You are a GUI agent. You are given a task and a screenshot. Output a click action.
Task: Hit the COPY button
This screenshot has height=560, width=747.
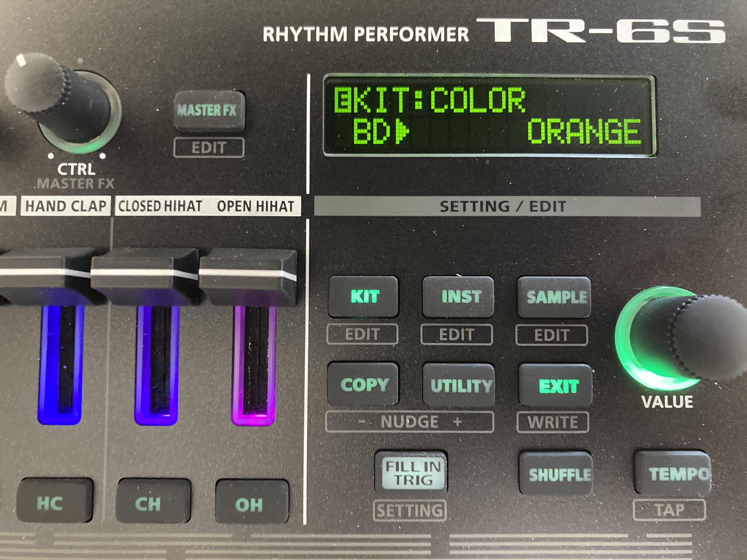coord(363,384)
